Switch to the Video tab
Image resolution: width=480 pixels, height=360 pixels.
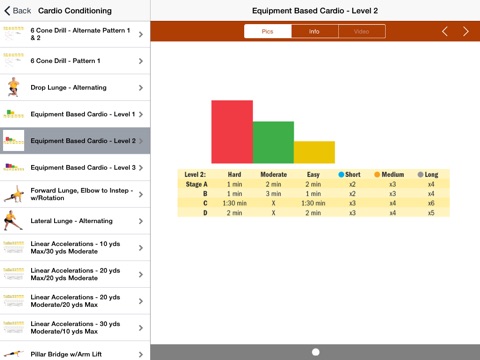[x=362, y=31]
